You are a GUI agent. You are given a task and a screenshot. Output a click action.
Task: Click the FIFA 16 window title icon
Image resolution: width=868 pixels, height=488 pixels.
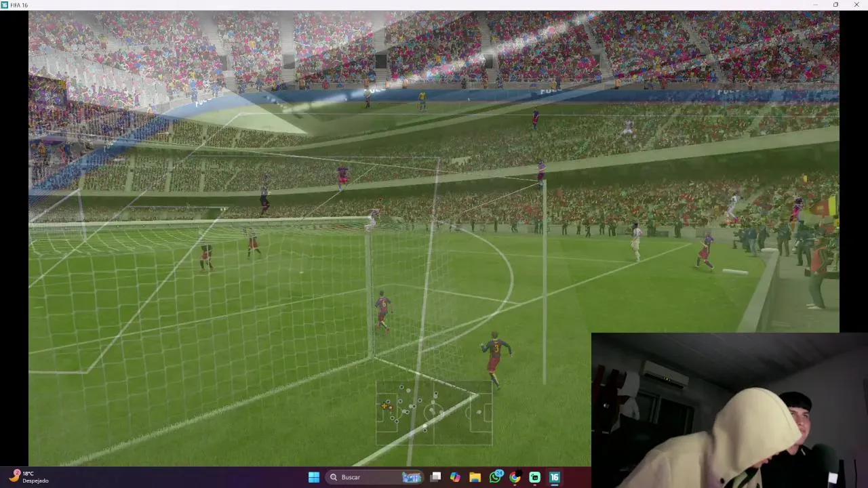pyautogui.click(x=5, y=5)
